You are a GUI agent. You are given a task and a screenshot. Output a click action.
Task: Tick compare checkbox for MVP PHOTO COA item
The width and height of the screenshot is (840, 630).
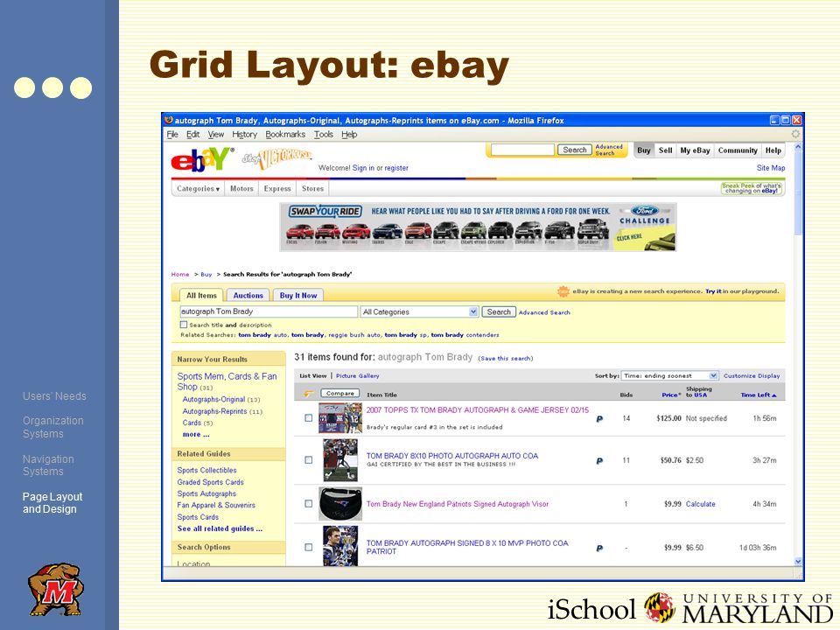point(309,547)
